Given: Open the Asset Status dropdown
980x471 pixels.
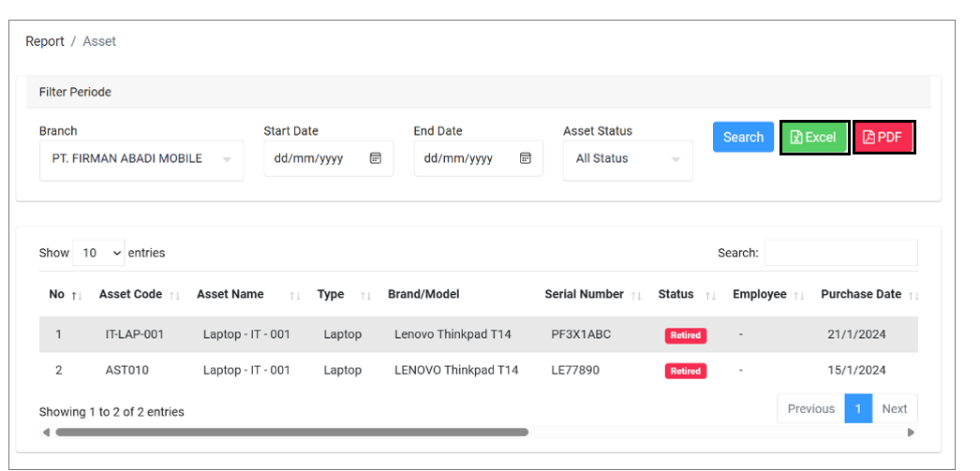Looking at the screenshot, I should 628,159.
